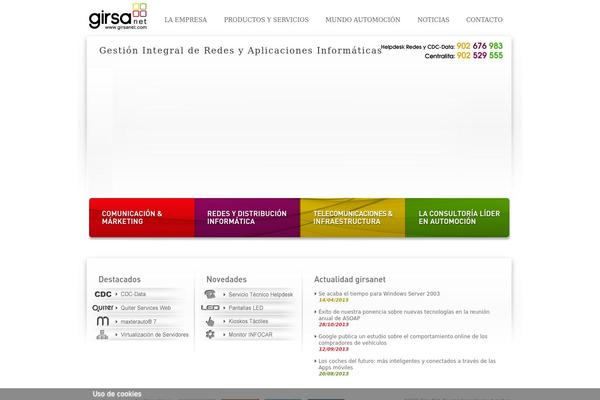Click Helpdesk phone number 902 676 983

(479, 46)
